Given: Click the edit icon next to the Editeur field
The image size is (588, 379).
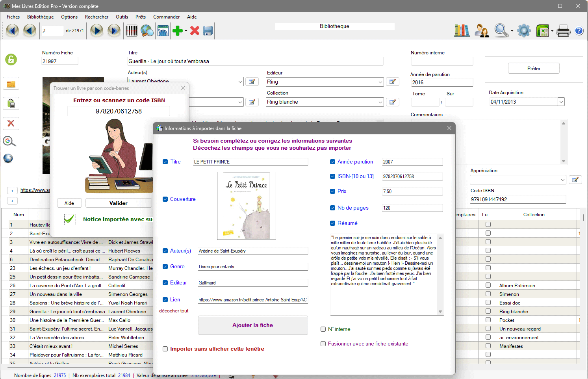Looking at the screenshot, I should click(x=393, y=82).
